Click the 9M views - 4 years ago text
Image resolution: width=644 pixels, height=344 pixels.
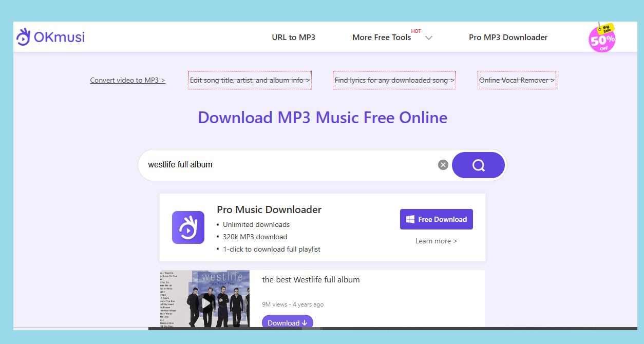pyautogui.click(x=293, y=304)
